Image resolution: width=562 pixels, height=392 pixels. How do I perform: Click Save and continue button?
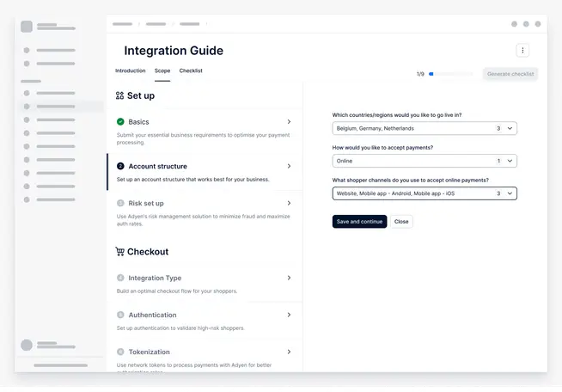click(359, 221)
